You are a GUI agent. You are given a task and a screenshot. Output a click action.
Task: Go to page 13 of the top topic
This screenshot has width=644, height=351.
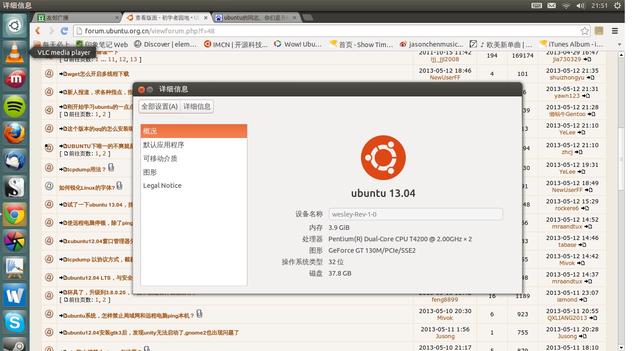point(134,59)
